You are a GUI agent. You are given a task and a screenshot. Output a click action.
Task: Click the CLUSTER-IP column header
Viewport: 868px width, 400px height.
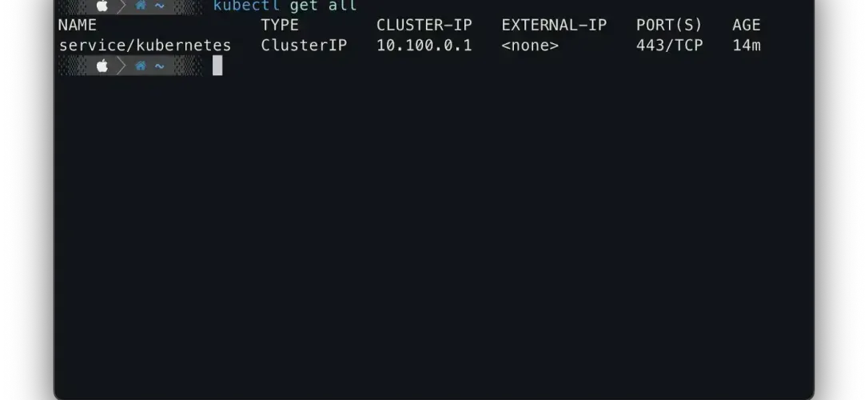424,26
